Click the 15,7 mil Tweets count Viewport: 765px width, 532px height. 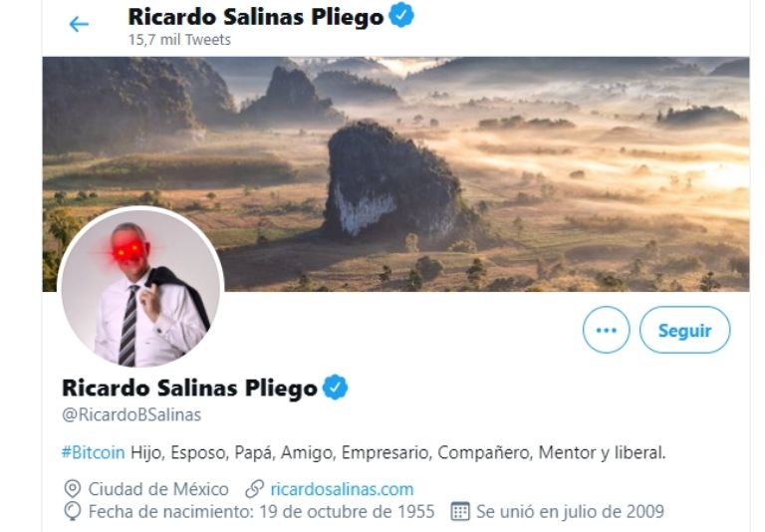coord(179,40)
